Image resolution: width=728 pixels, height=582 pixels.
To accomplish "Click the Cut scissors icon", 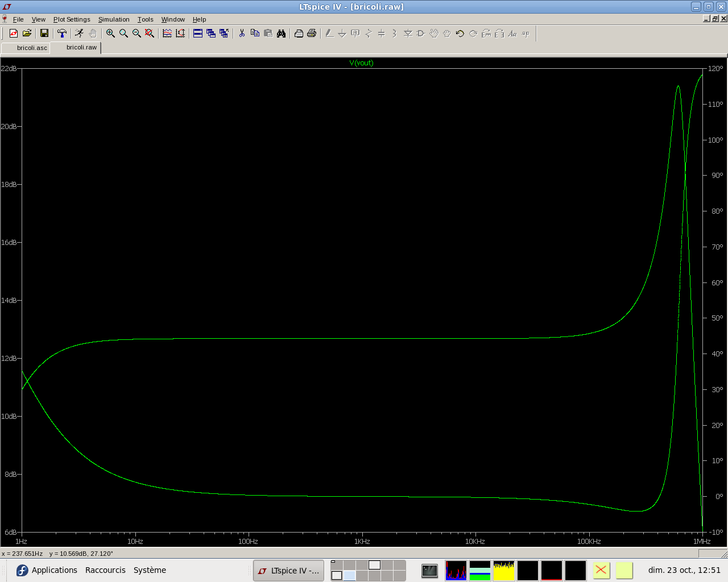I will [242, 34].
